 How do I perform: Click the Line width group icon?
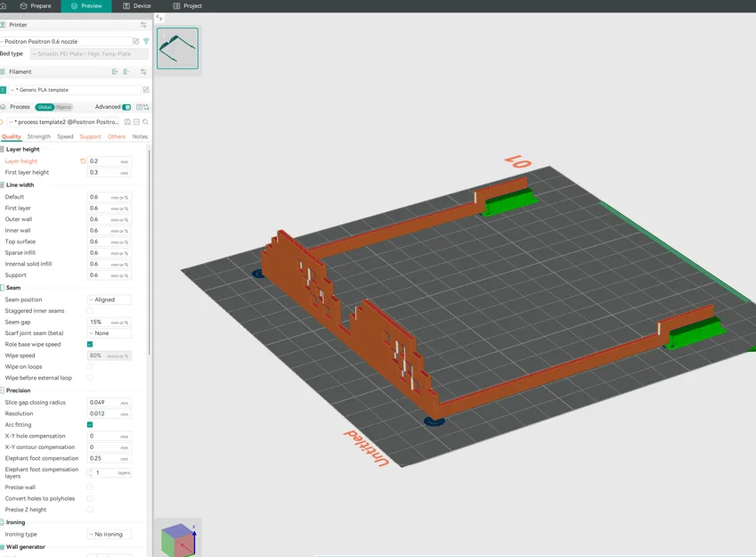(2, 184)
